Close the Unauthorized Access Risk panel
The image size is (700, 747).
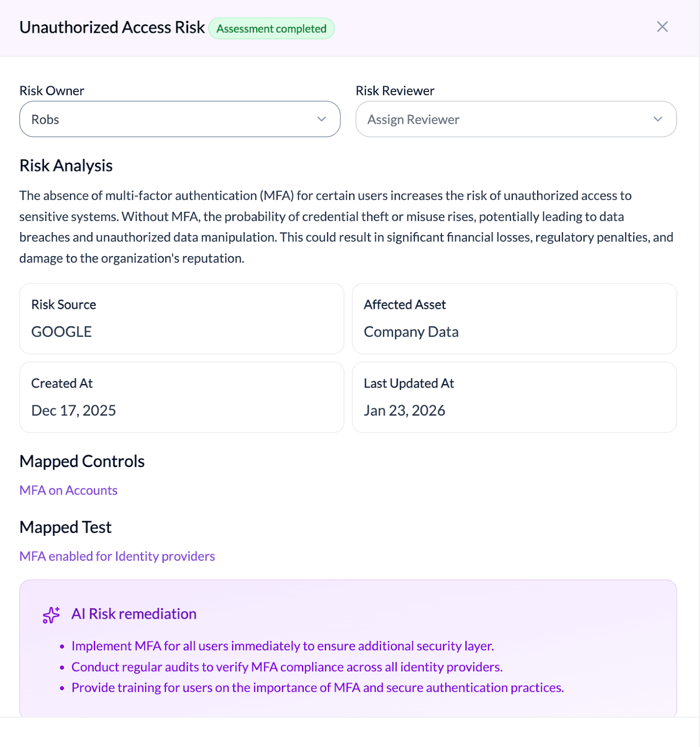[x=662, y=27]
